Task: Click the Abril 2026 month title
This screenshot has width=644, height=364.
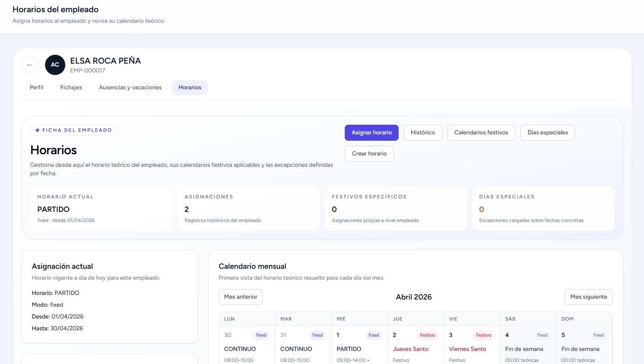Action: (x=414, y=297)
